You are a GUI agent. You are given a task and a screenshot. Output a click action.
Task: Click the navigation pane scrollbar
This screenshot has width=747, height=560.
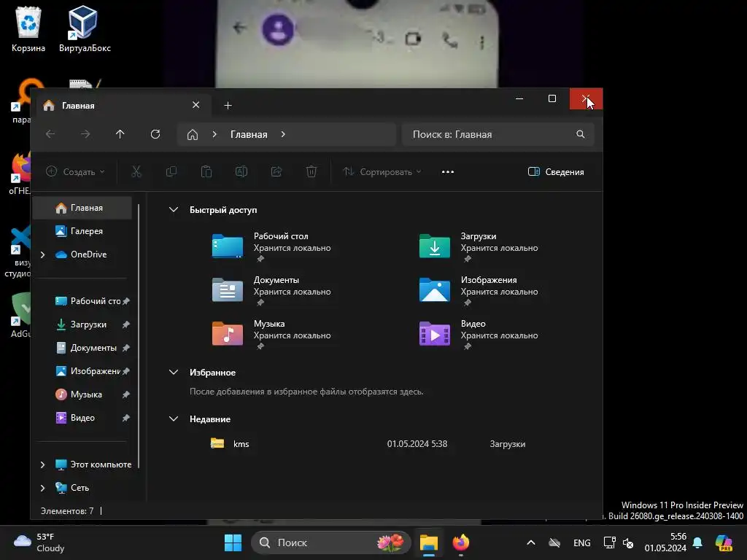tap(139, 335)
